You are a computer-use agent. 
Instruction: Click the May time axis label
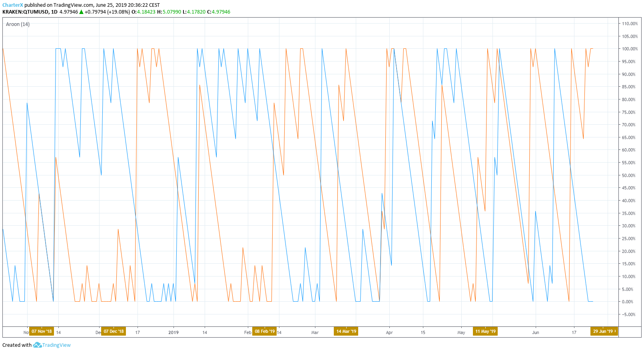coord(461,332)
